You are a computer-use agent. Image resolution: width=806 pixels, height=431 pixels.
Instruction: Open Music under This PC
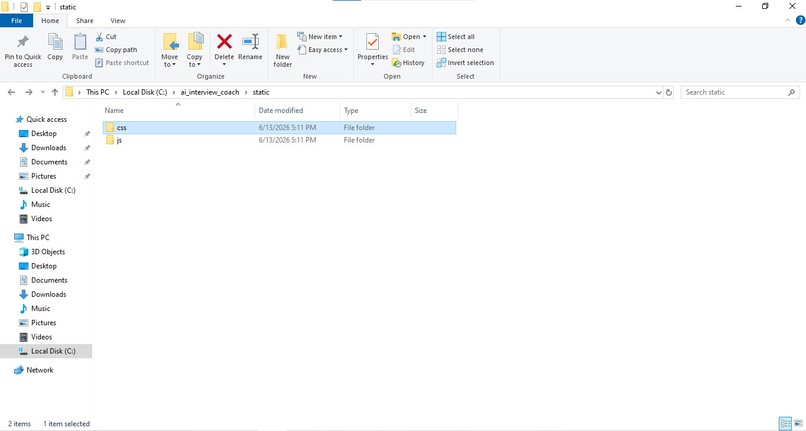pos(40,309)
